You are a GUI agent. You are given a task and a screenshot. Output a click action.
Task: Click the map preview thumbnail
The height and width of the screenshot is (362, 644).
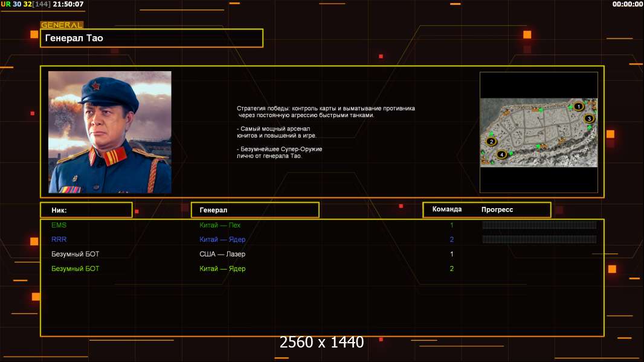point(539,132)
